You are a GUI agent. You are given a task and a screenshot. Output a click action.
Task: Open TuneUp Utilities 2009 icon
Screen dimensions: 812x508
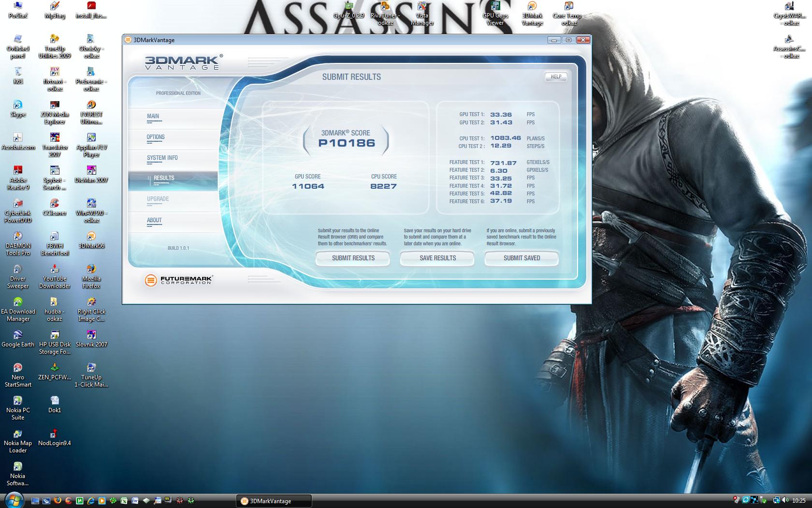tap(55, 46)
